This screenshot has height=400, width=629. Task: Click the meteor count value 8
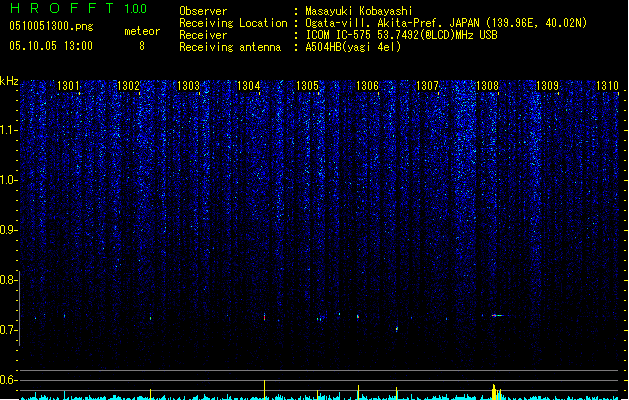coord(142,46)
